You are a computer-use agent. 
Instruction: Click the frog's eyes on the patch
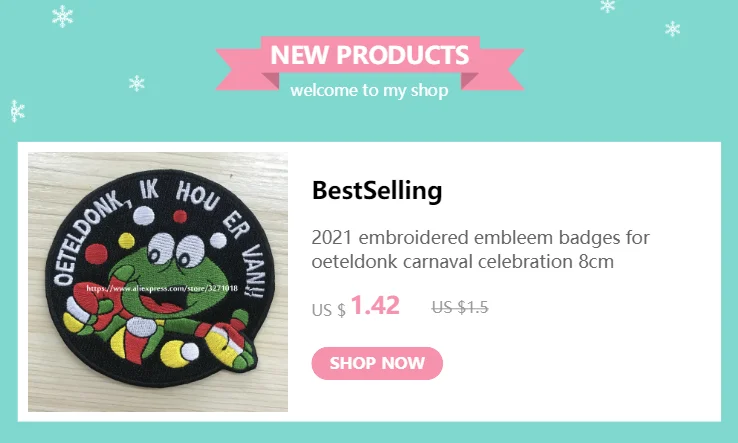tap(175, 250)
